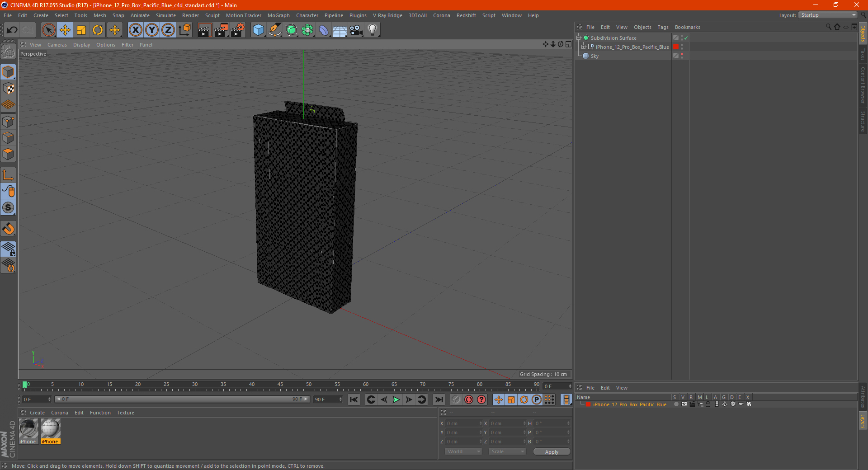Activate the Rotate tool
868x470 pixels.
tap(98, 30)
